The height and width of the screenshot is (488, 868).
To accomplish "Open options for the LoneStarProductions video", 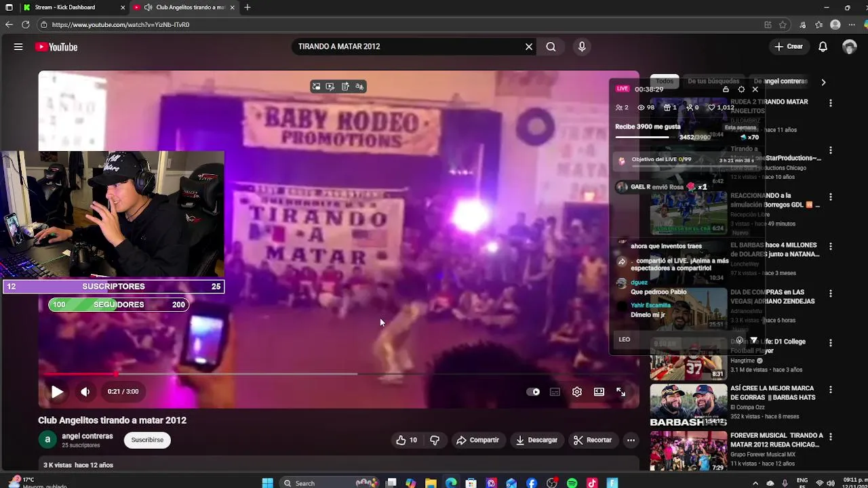I will 831,150.
